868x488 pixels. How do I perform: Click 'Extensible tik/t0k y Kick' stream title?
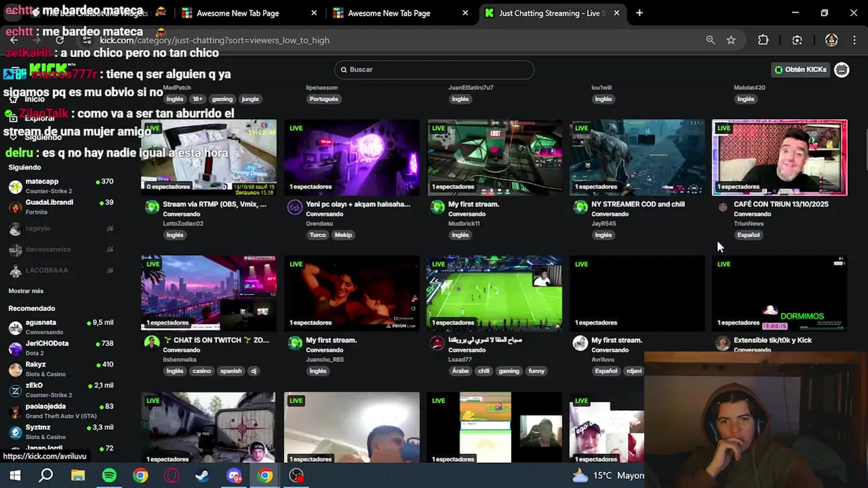(772, 340)
